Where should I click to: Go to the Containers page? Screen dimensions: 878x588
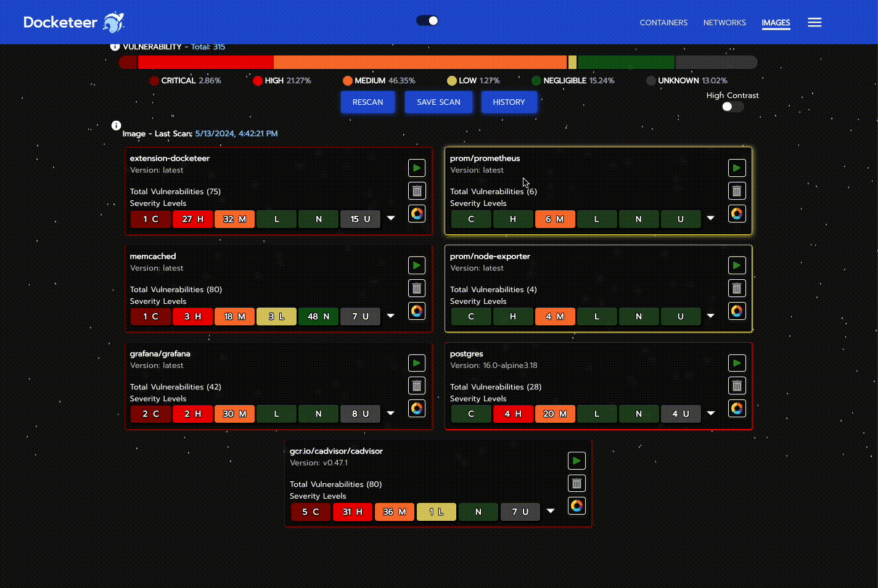click(x=663, y=22)
